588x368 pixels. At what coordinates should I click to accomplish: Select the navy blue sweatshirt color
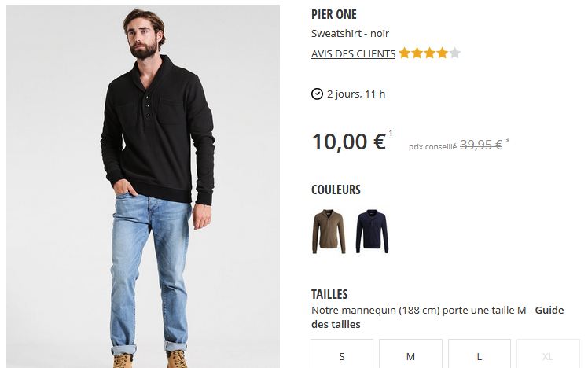click(x=372, y=231)
